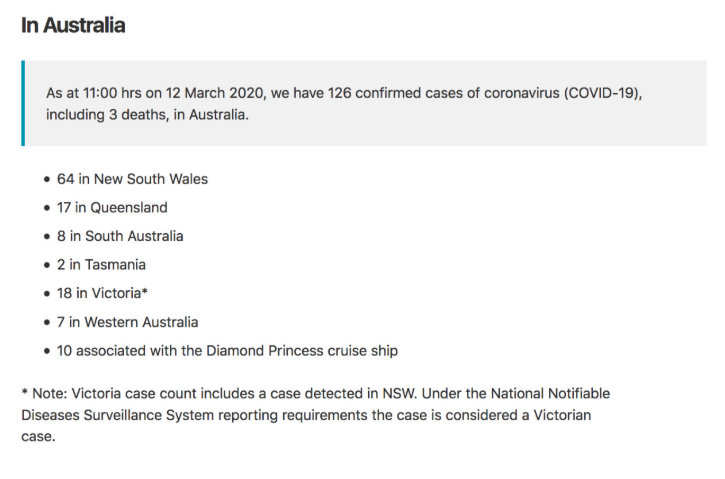Click the bullet before New South Wales
The image size is (725, 479).
(x=47, y=179)
